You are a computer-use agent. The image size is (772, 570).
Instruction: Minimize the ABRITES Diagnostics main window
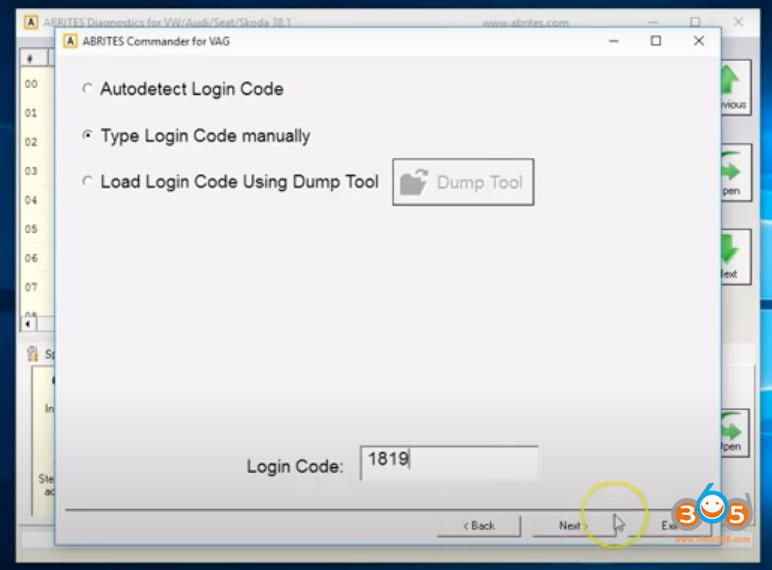653,22
